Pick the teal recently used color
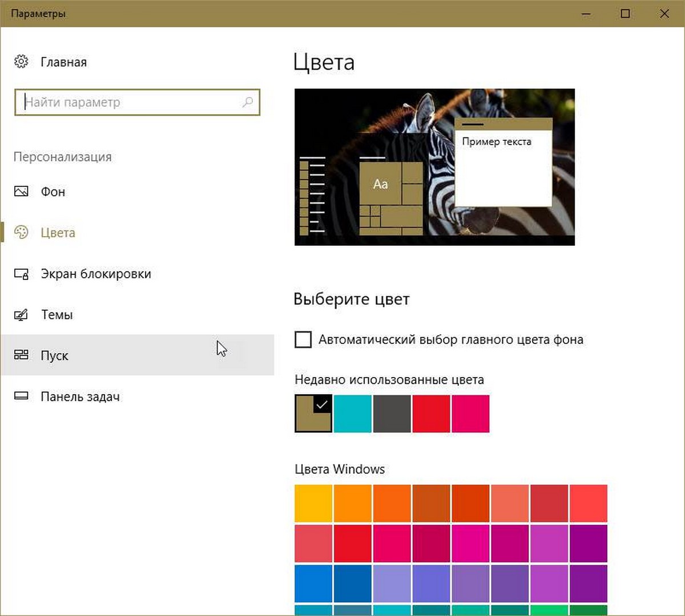The width and height of the screenshot is (685, 616). click(x=352, y=414)
